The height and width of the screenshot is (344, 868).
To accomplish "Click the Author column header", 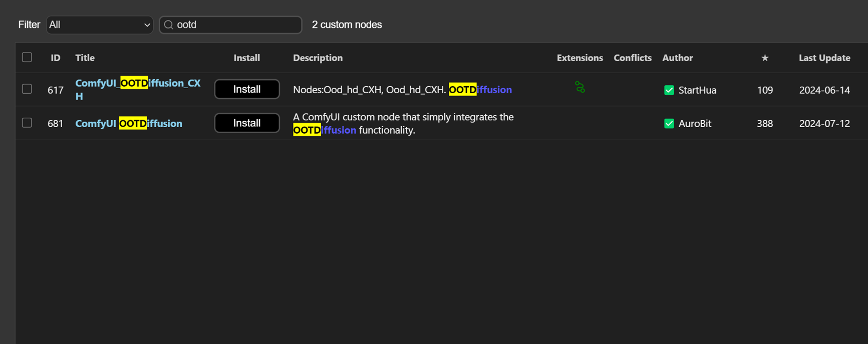I will (677, 58).
